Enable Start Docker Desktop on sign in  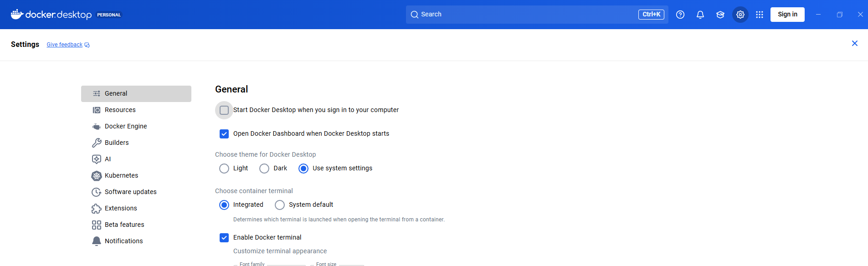[224, 110]
